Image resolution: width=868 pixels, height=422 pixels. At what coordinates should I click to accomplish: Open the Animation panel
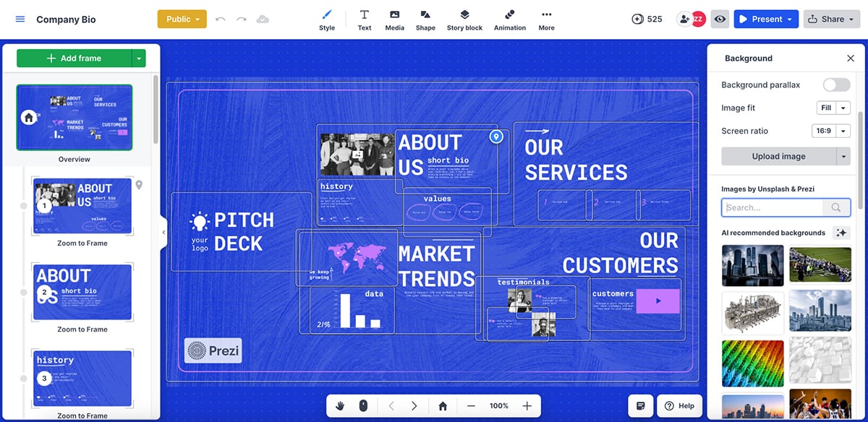pyautogui.click(x=509, y=19)
